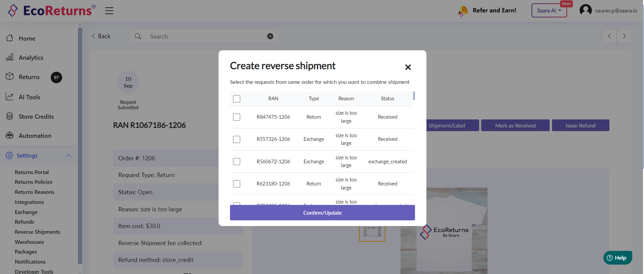Check the select-all checkbox in header
644x274 pixels.
pyautogui.click(x=237, y=99)
